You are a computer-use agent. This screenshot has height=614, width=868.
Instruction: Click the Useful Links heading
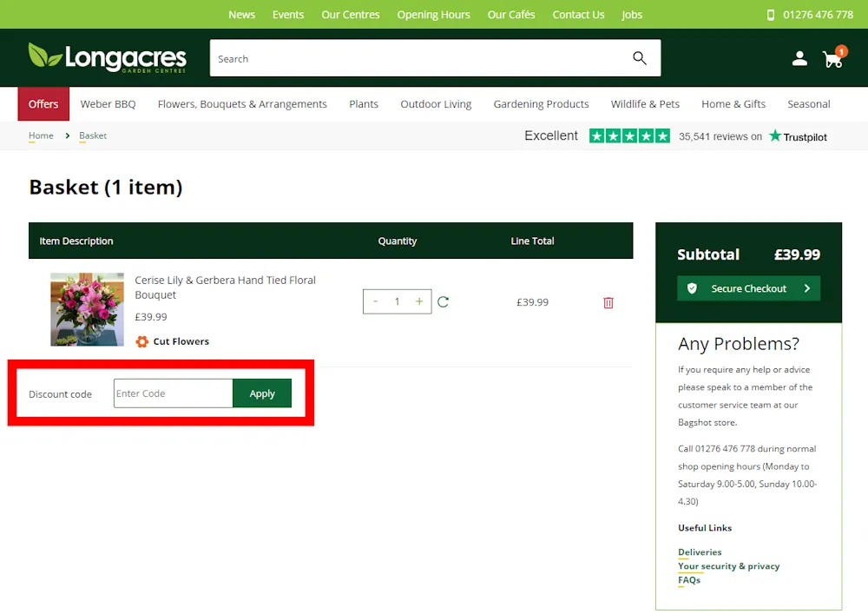coord(705,528)
